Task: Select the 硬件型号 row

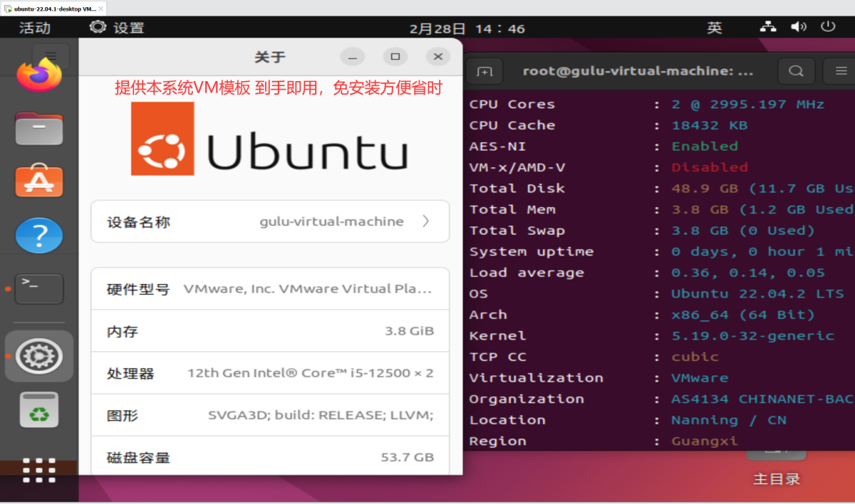Action: click(x=270, y=289)
